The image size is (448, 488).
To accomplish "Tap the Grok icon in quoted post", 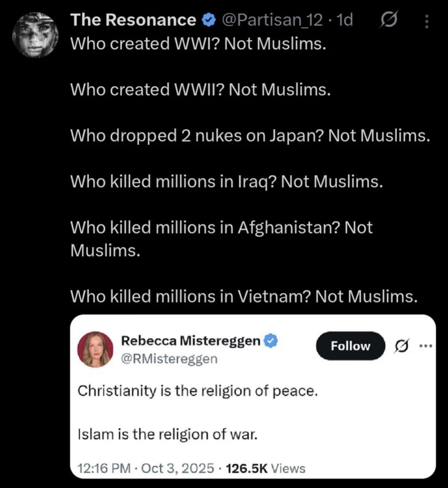I will 401,347.
